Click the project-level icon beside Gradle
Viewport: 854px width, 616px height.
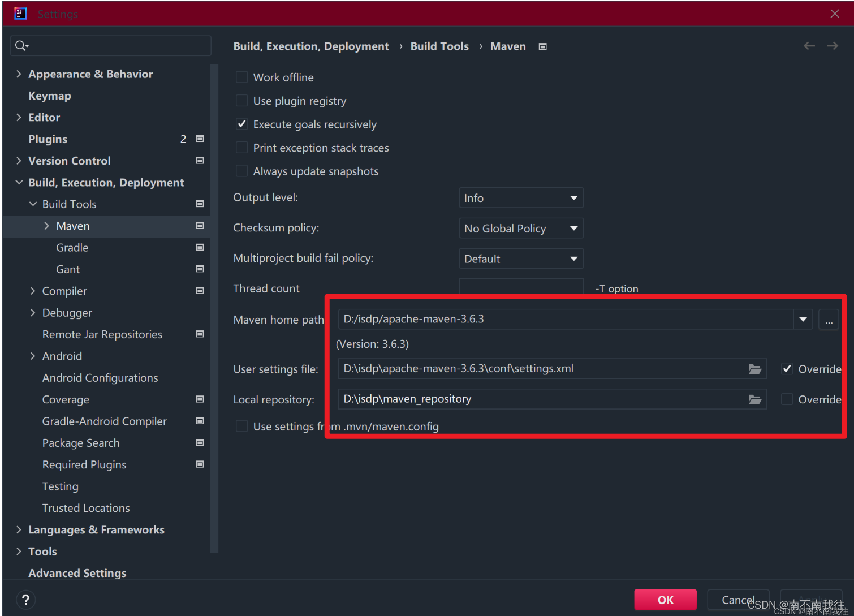(x=200, y=247)
